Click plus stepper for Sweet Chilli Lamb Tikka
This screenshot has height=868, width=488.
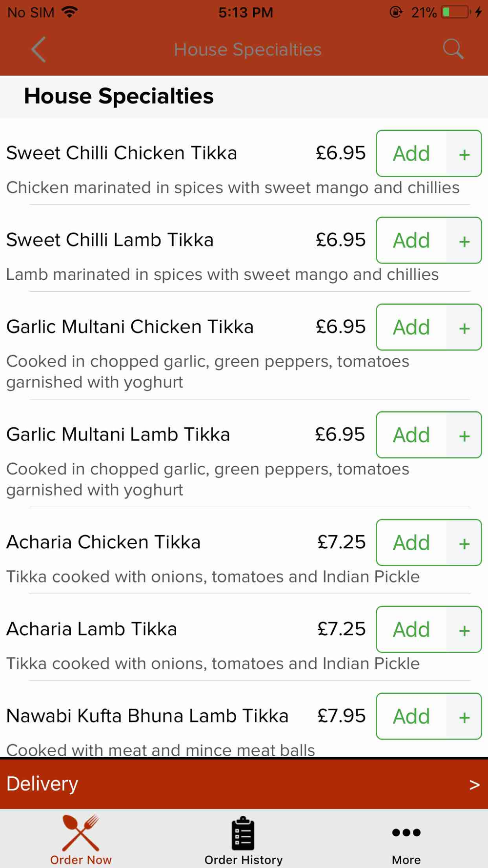pyautogui.click(x=464, y=241)
